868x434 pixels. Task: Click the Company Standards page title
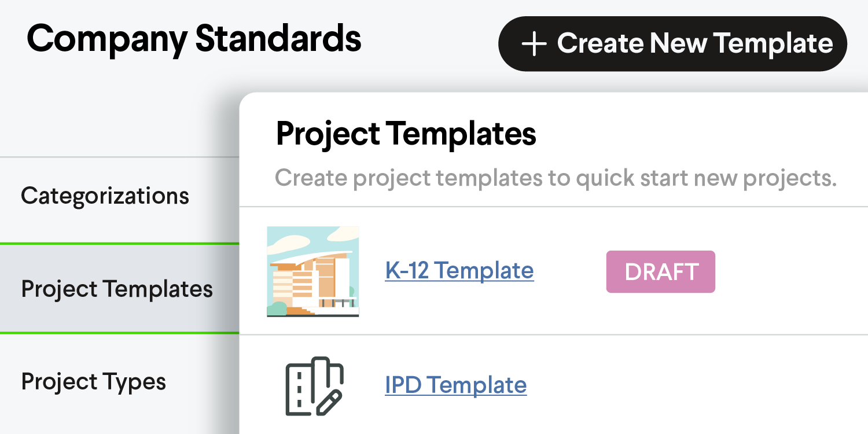tap(194, 39)
